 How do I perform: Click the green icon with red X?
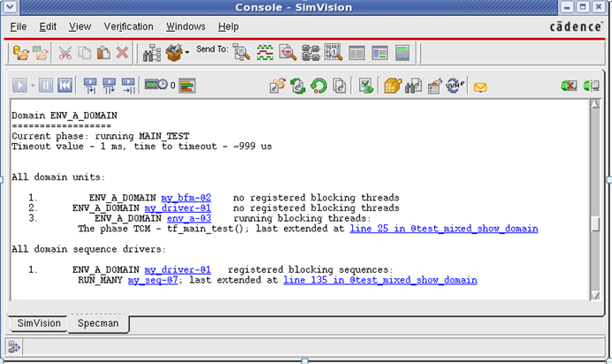click(x=569, y=86)
